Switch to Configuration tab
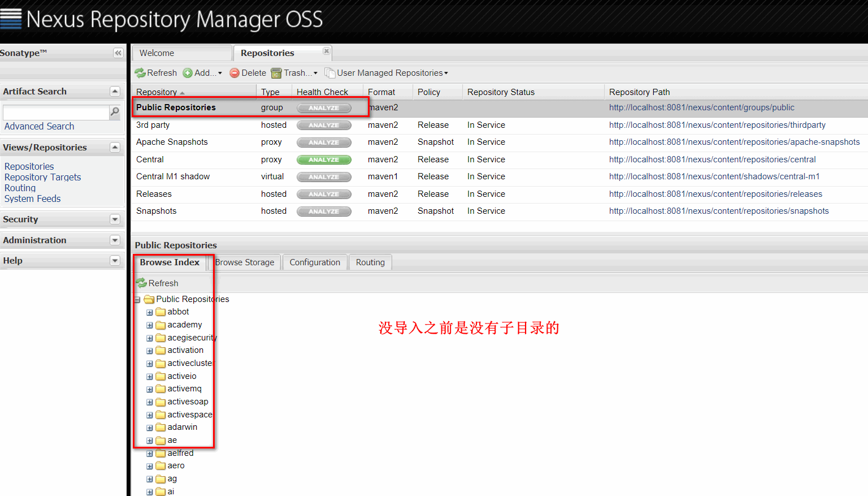Viewport: 868px width, 496px height. [x=315, y=262]
